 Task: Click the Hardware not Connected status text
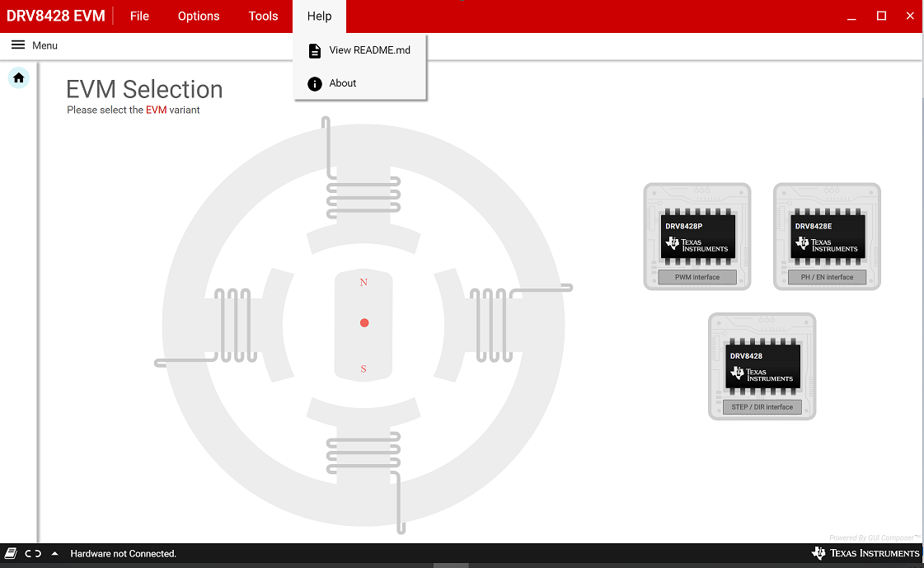[x=123, y=553]
